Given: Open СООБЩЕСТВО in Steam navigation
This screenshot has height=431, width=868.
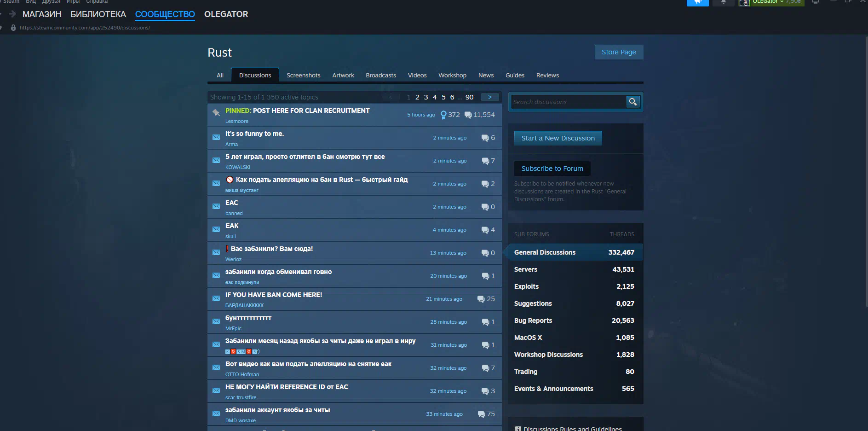Looking at the screenshot, I should coord(165,14).
